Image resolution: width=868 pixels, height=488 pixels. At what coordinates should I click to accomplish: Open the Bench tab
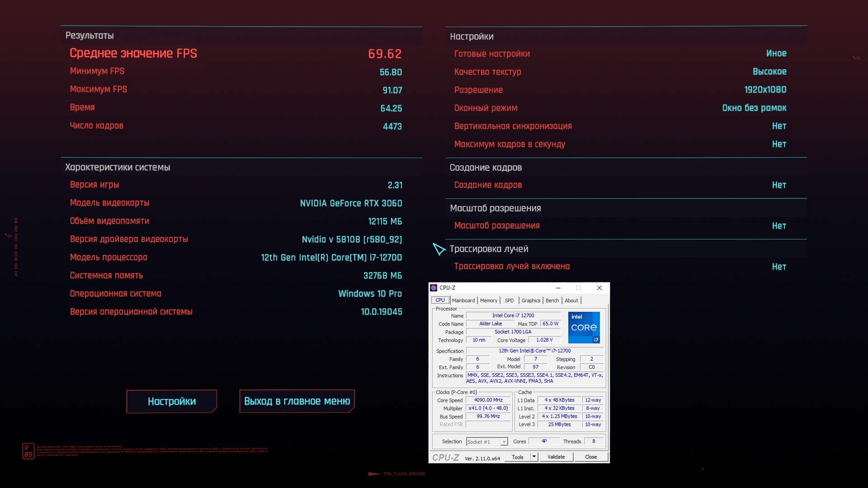pyautogui.click(x=552, y=300)
